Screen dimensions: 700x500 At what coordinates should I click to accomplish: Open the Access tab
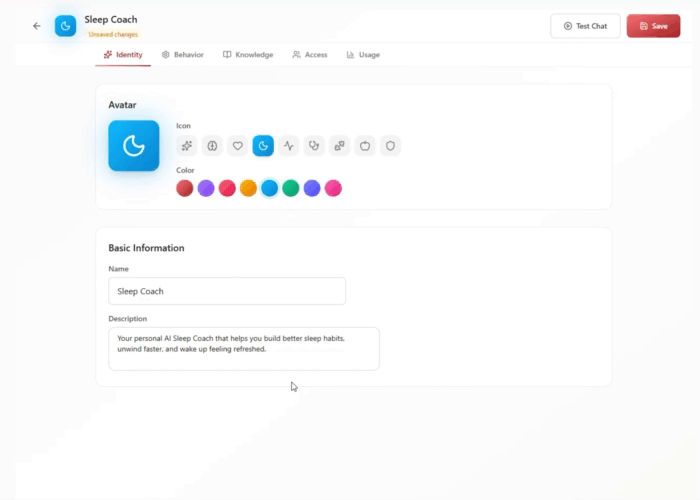(x=310, y=55)
